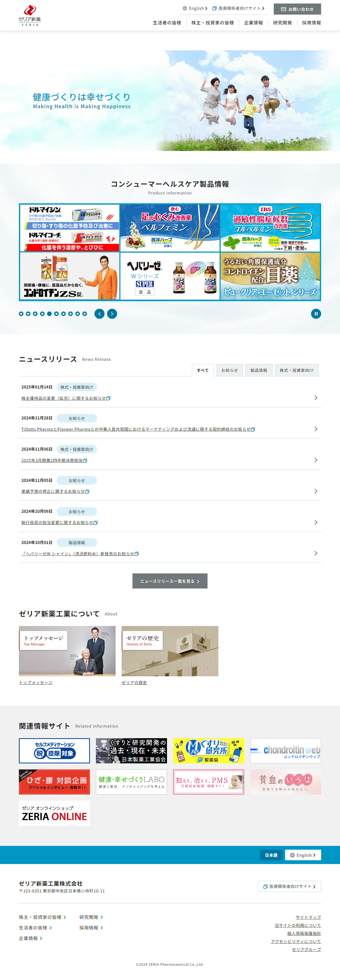Open medical professionals site link in header

(x=238, y=8)
